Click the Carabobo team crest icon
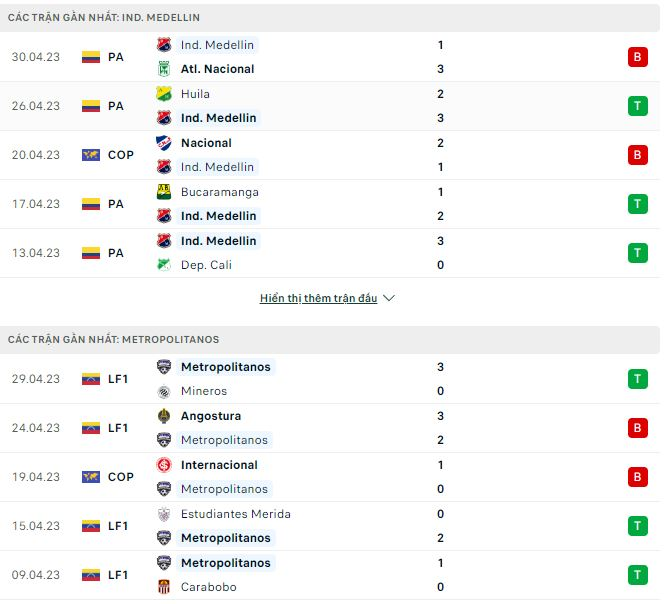Viewport: 665px width, 604px height. point(164,587)
